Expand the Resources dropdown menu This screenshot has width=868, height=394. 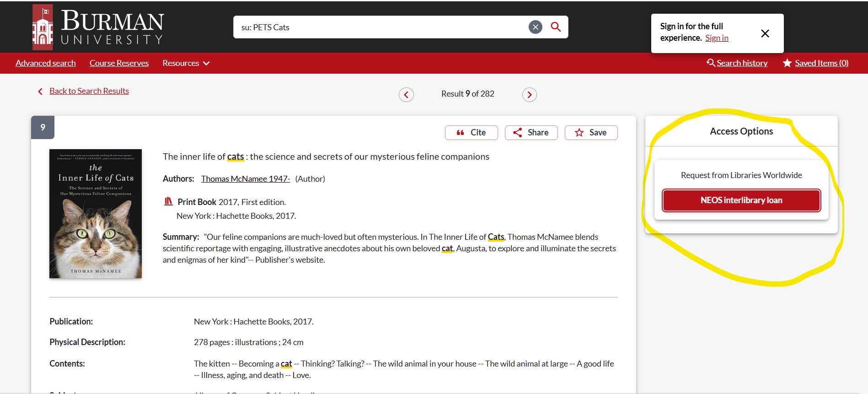pos(186,63)
